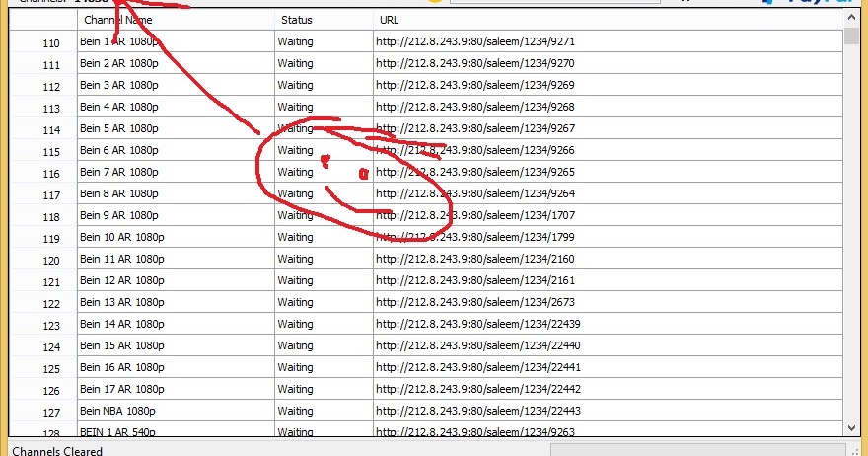The height and width of the screenshot is (456, 868).
Task: Click URL ending in 1234/9269
Action: (x=475, y=85)
